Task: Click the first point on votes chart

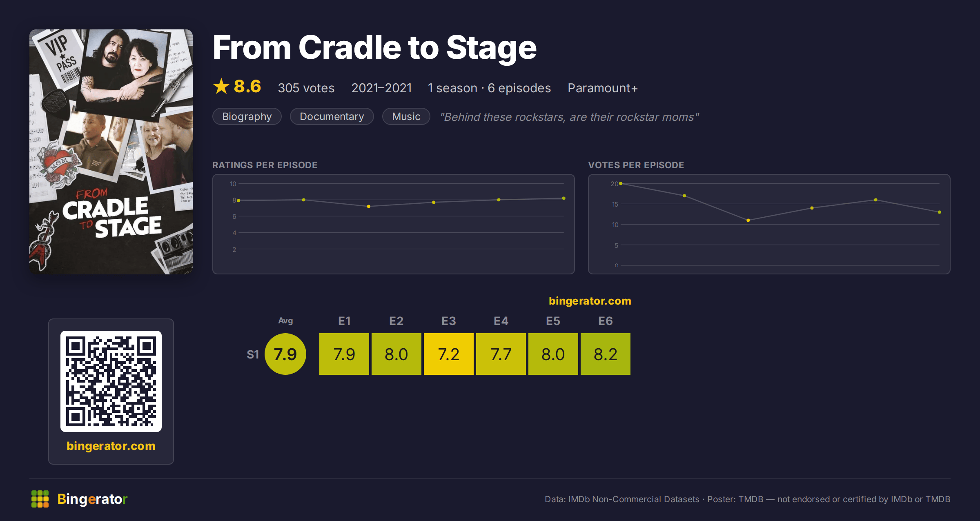Action: coord(621,184)
